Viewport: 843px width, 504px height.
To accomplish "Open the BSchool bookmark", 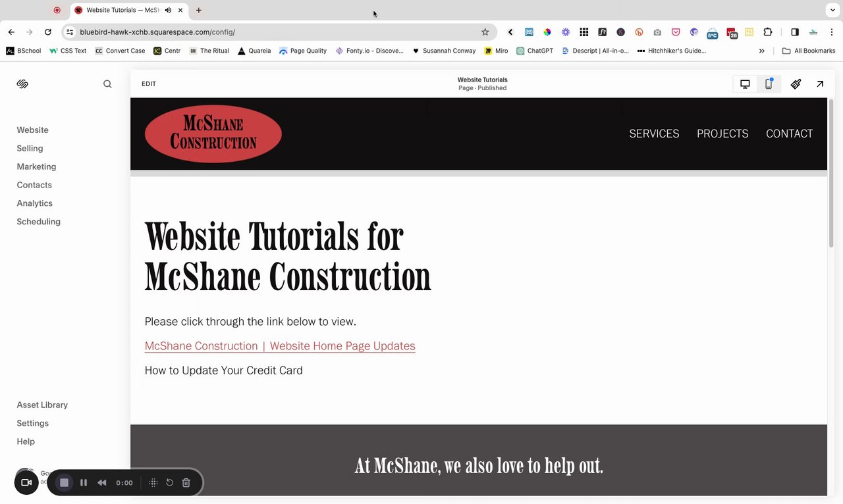I will 23,51.
